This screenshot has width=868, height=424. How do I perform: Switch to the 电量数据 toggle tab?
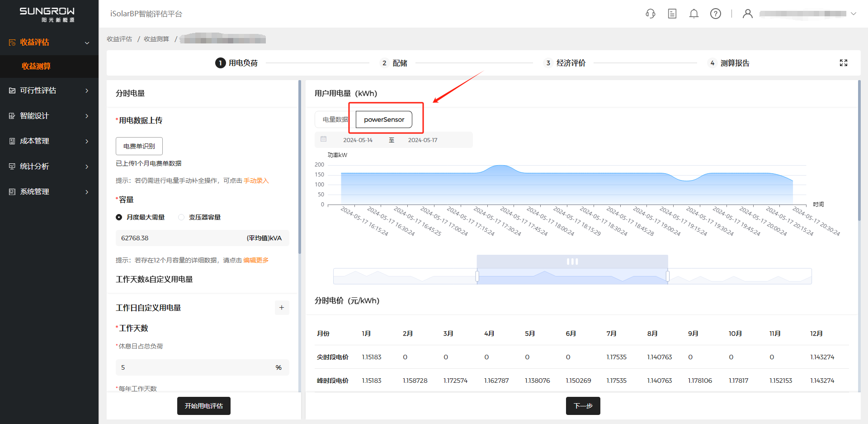click(335, 119)
